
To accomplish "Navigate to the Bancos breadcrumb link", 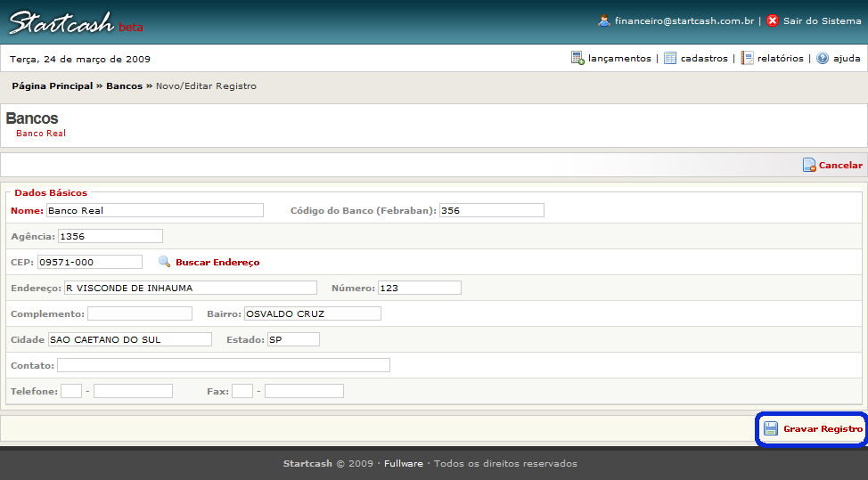I will (124, 86).
